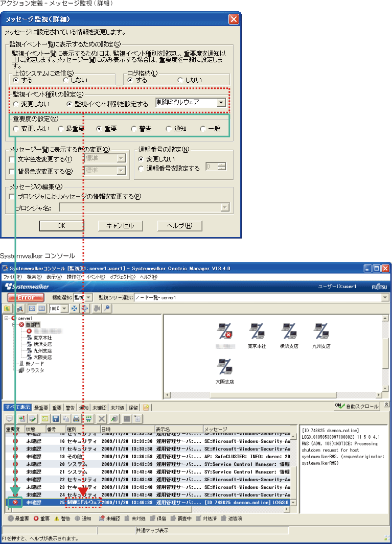Image resolution: width=392 pixels, height=544 pixels.
Task: Click the last document icon in event toolbar
Action: click(137, 419)
